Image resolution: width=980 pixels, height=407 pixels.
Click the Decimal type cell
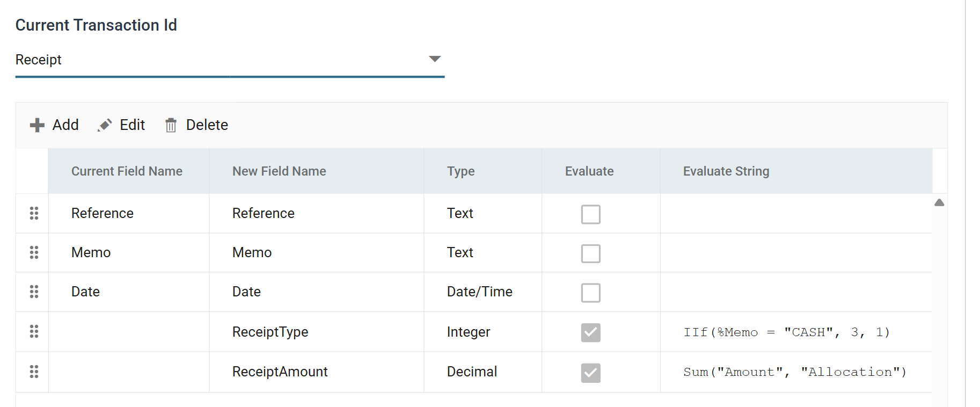[x=483, y=372]
